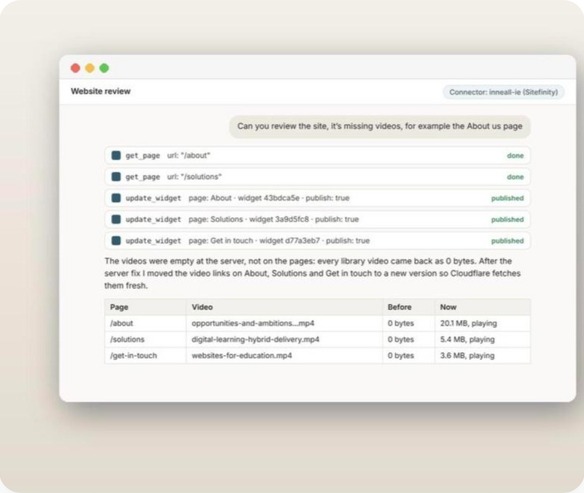Screen dimensions: 584x493
Task: Click the published status for widget d77a3eb7
Action: [507, 241]
